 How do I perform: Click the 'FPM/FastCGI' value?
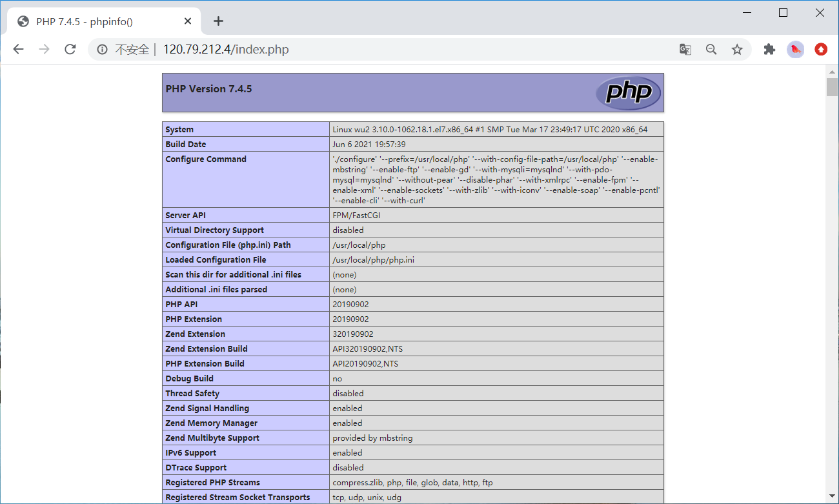point(356,216)
